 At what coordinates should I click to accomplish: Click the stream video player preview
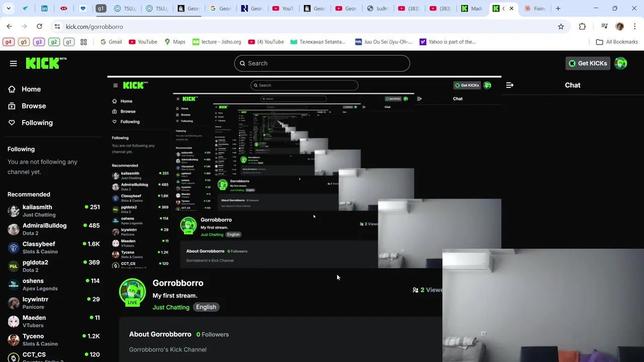pos(304,172)
